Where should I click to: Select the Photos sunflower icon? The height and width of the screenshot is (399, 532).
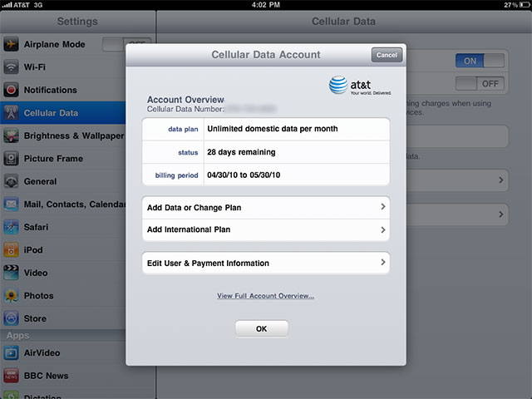(12, 296)
